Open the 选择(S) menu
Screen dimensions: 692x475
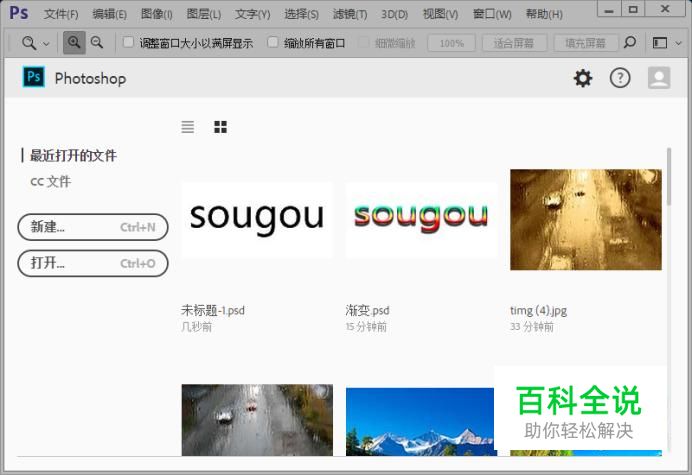[x=301, y=14]
